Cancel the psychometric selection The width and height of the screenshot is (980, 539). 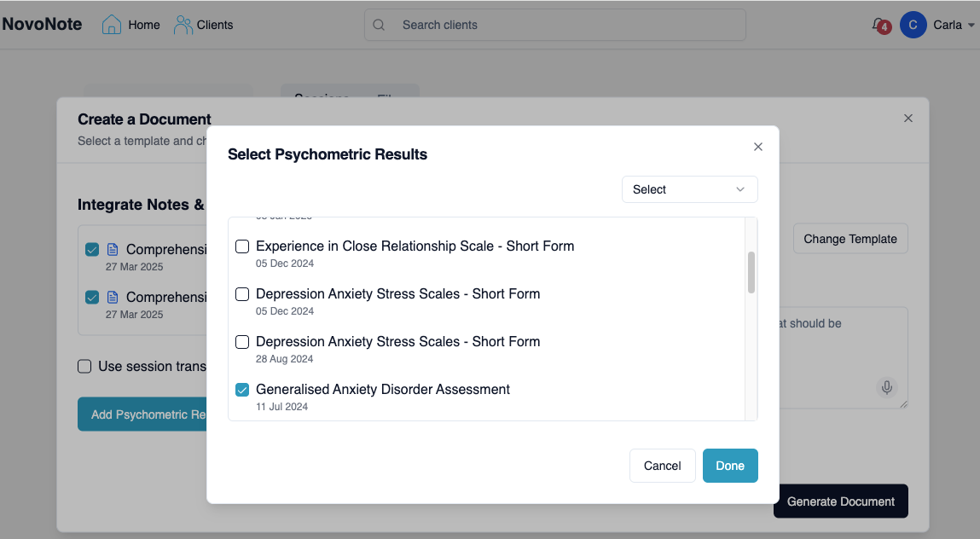point(662,466)
